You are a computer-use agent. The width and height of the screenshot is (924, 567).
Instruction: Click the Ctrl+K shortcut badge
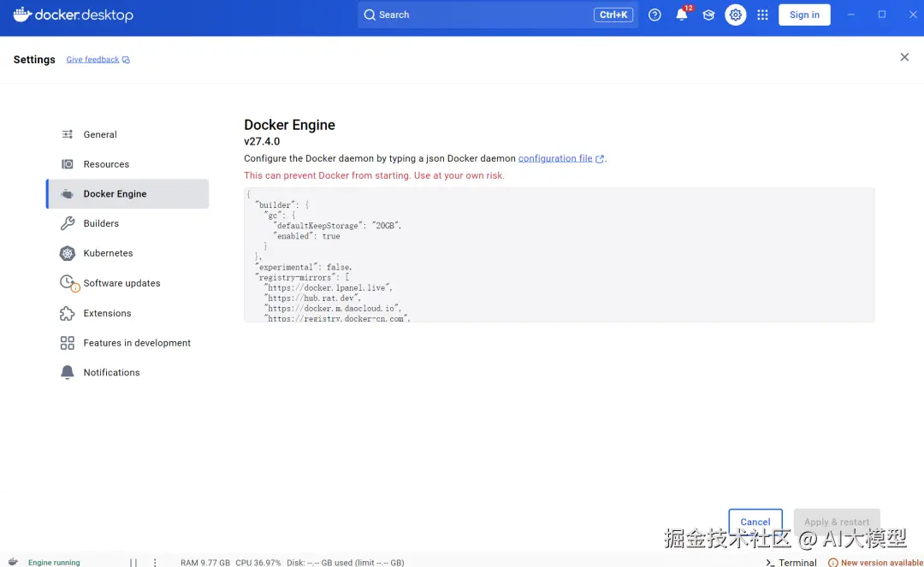click(x=613, y=15)
